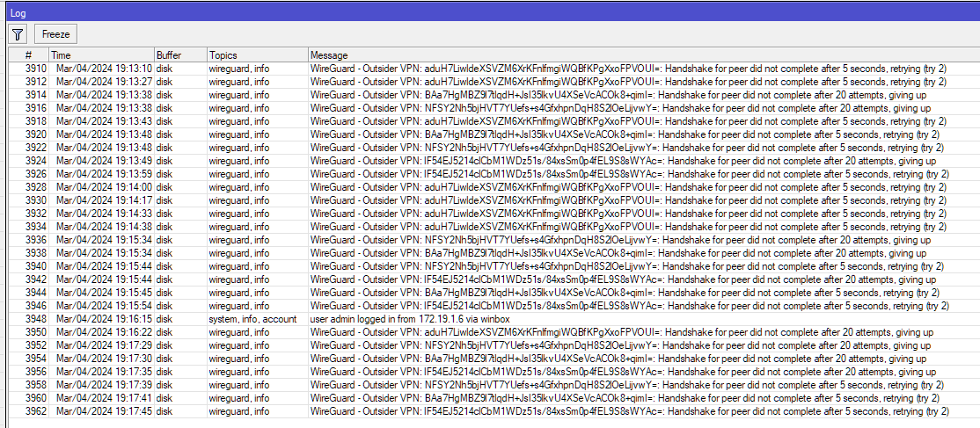
Task: Select log row 3936
Action: pos(494,240)
